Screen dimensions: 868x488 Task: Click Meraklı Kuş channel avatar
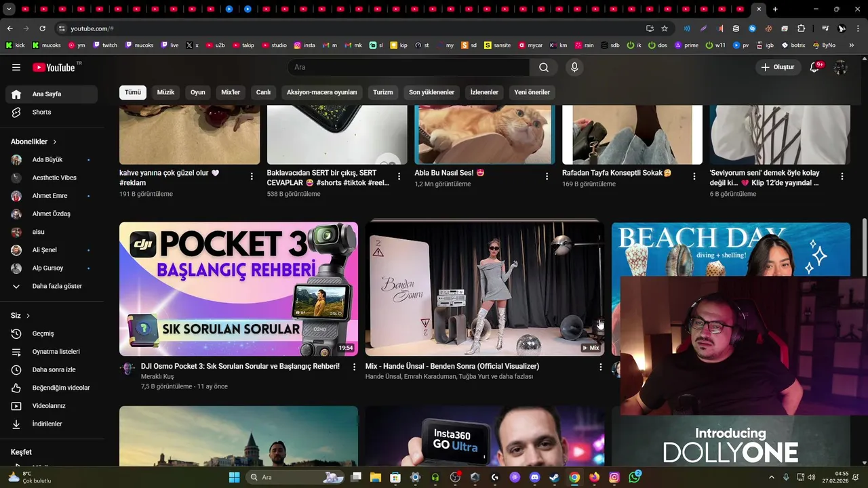[x=127, y=369]
